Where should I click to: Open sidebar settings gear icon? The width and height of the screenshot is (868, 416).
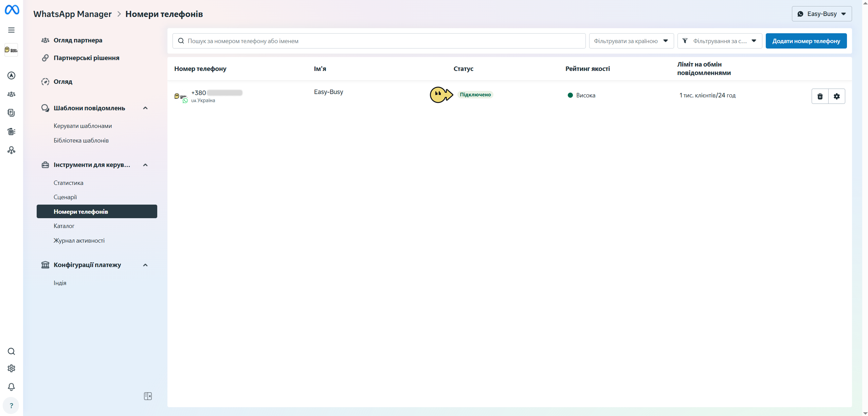click(11, 368)
